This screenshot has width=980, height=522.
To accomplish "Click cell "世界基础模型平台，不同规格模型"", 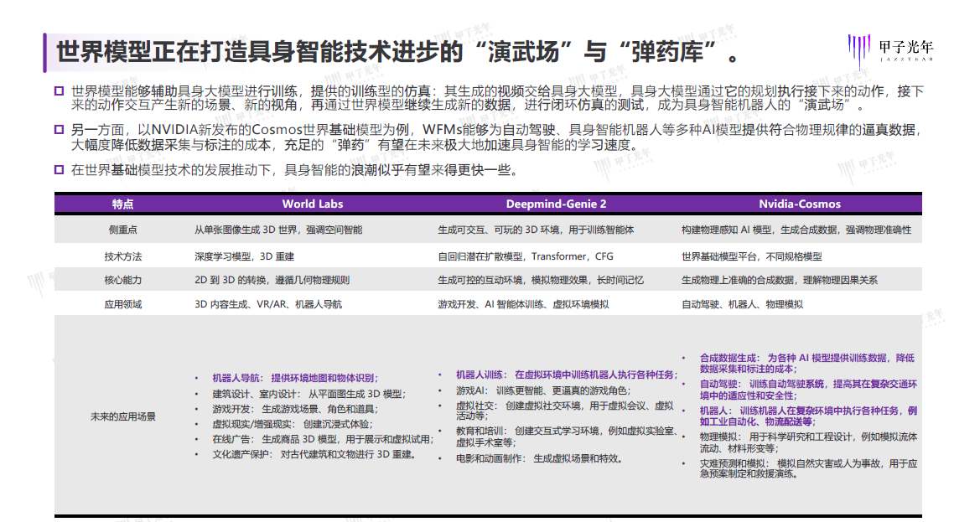I will click(x=752, y=256).
